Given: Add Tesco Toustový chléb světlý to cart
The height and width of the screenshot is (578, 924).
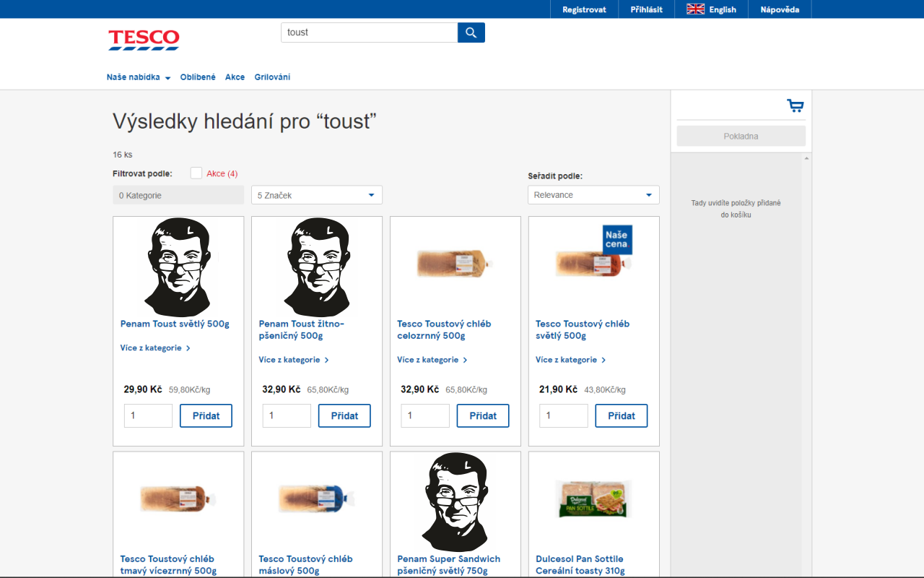Looking at the screenshot, I should click(x=622, y=416).
